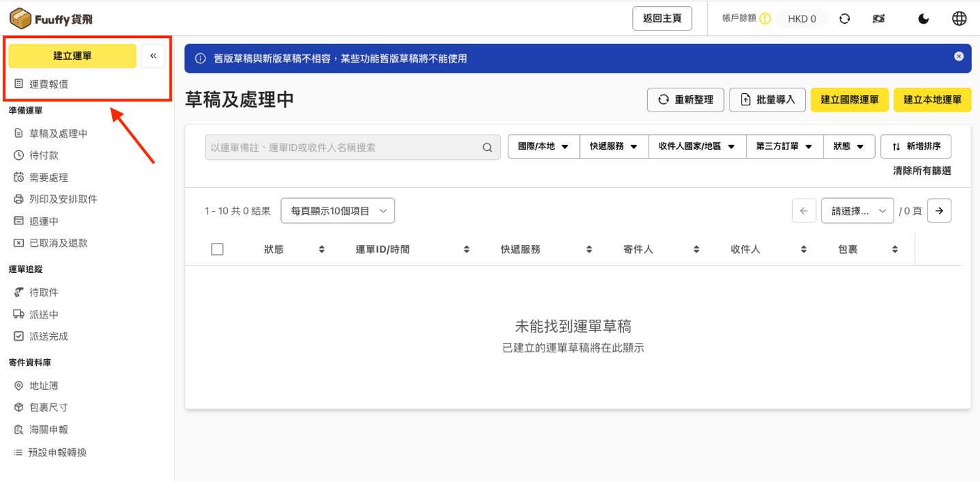Viewport: 980px width, 481px height.
Task: Open 待付款 in the sidebar menu
Action: [44, 155]
